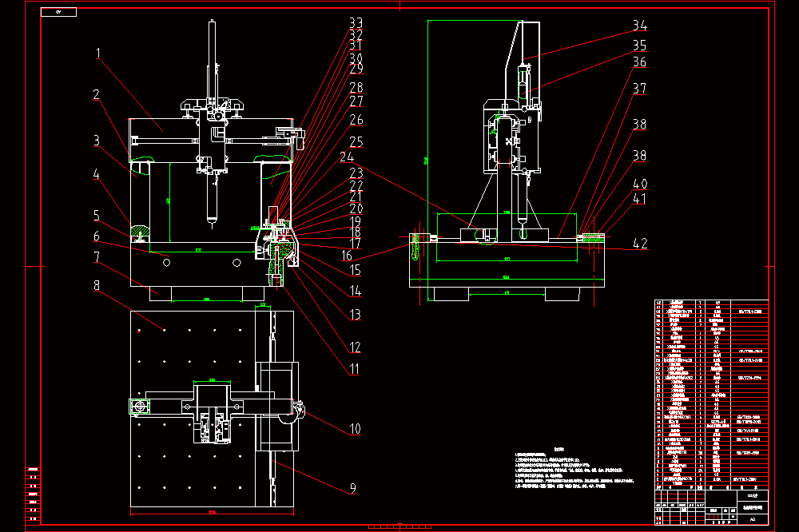Select callout label 15

(x=356, y=269)
